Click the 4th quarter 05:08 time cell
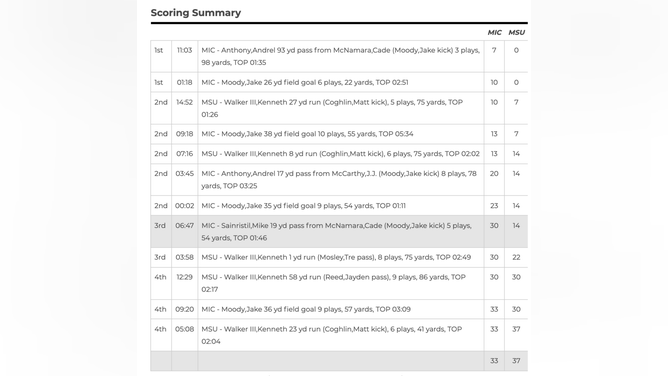Image resolution: width=668 pixels, height=376 pixels. (184, 329)
